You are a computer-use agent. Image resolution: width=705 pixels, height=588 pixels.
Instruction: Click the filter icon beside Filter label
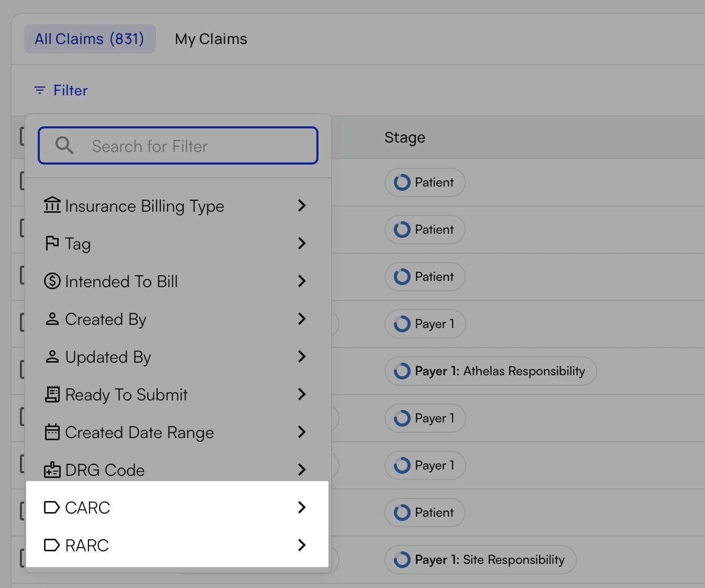click(x=39, y=90)
